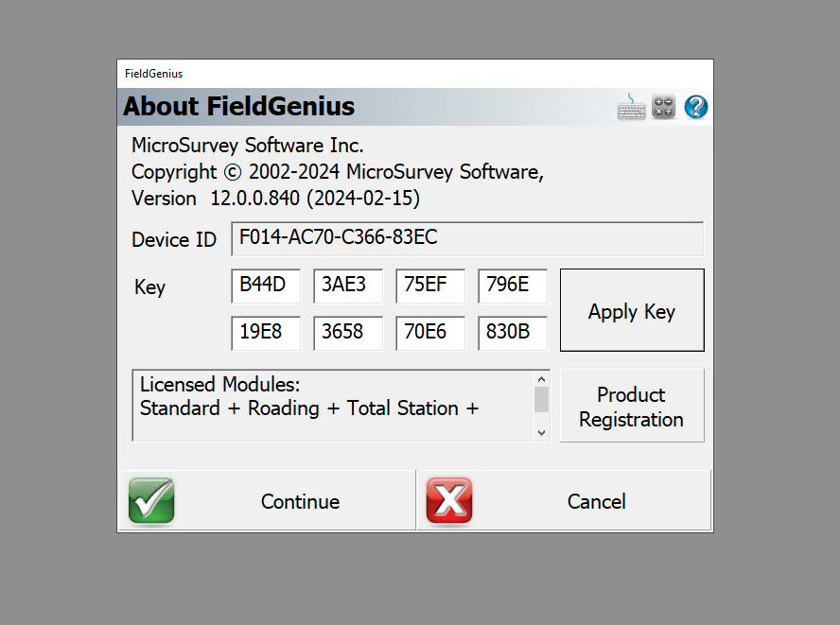Open the blue Help question mark icon
The height and width of the screenshot is (625, 840).
695,107
